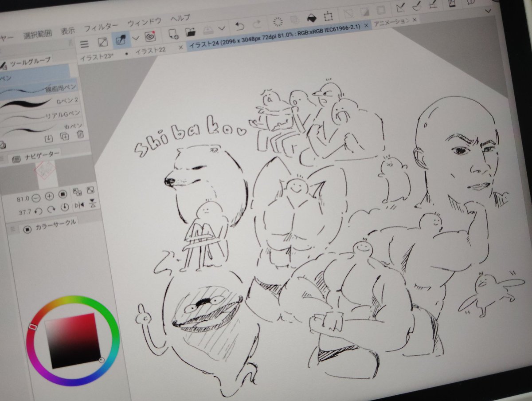Toggle Snap to Special Ruler icon
This screenshot has height=401, width=532.
417,6
